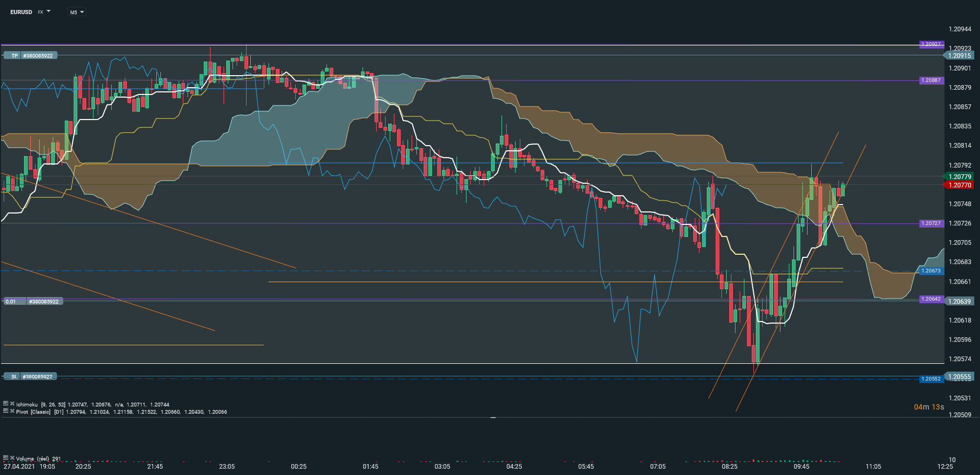The image size is (980, 475).
Task: Click the 1.20555 stop-loss price tag
Action: [x=959, y=376]
